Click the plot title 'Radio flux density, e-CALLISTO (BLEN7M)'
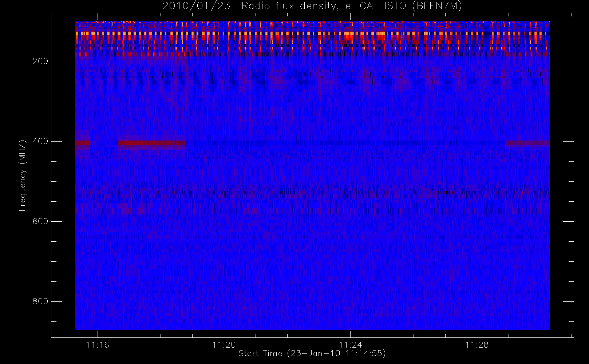Viewport: 589px width, 364px height. coord(352,6)
